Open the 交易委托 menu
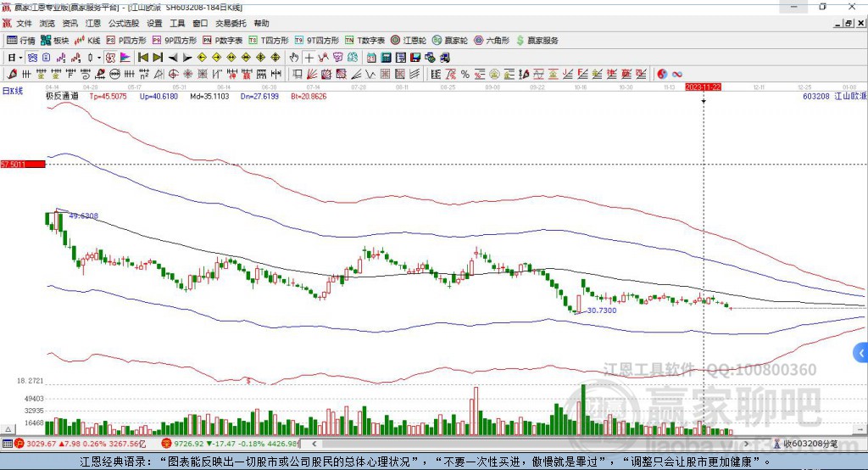This screenshot has height=470, width=868. [231, 23]
